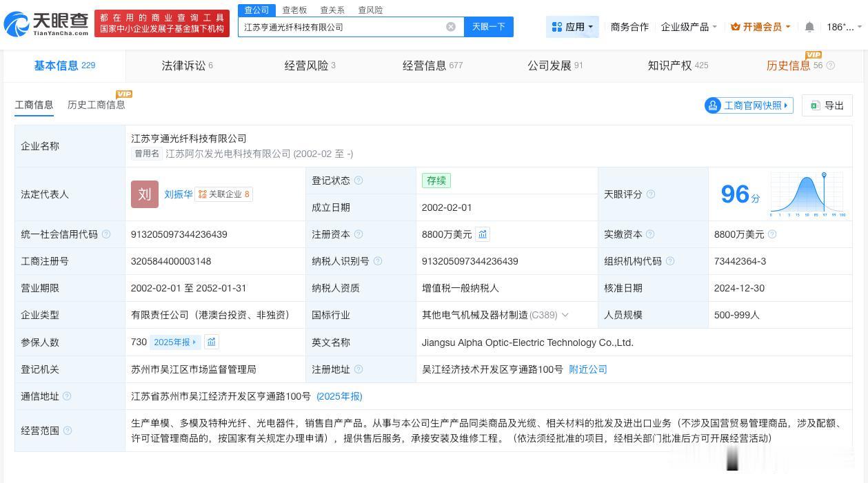868x483 pixels.
Task: Open the 2025年报 tag next to 730
Action: tap(175, 342)
